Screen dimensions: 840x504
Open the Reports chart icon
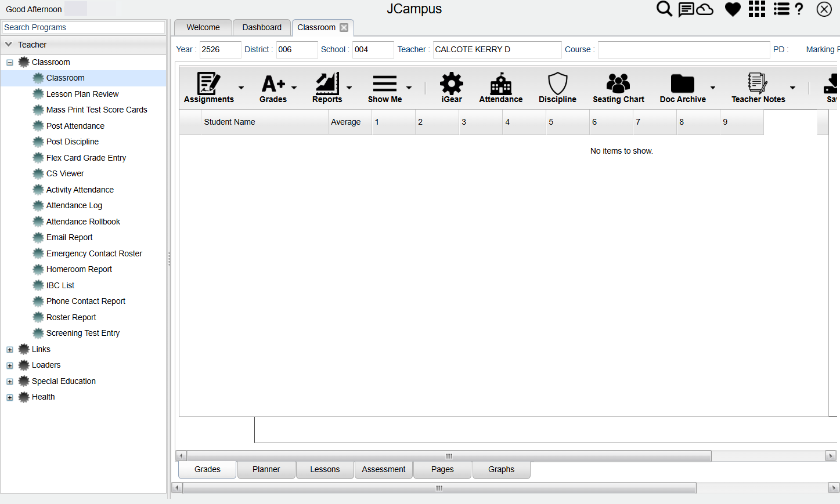(327, 84)
